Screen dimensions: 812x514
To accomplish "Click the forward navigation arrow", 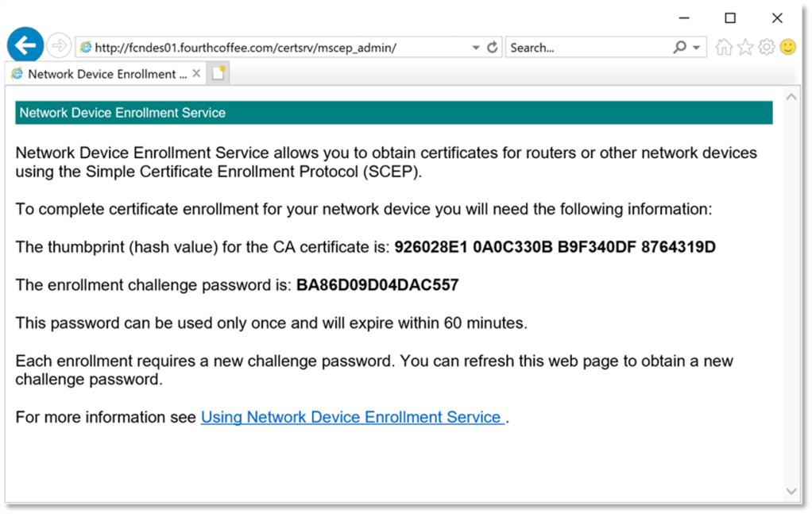I will (x=59, y=47).
